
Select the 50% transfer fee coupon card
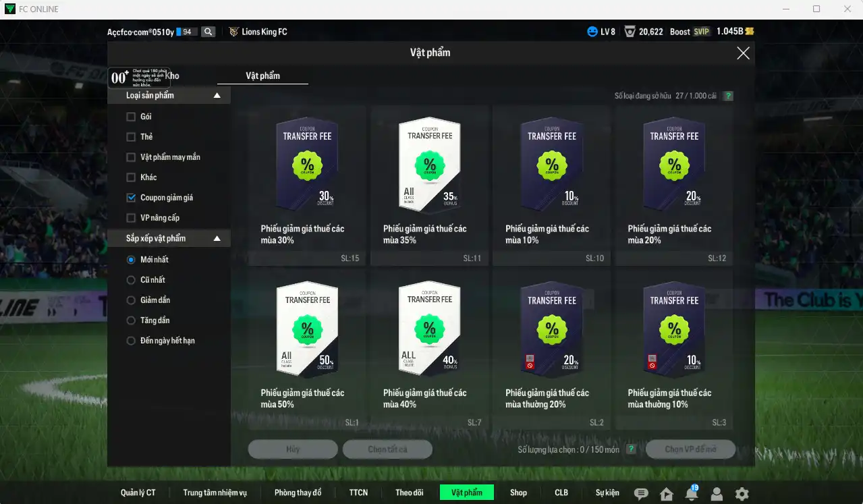pyautogui.click(x=307, y=349)
